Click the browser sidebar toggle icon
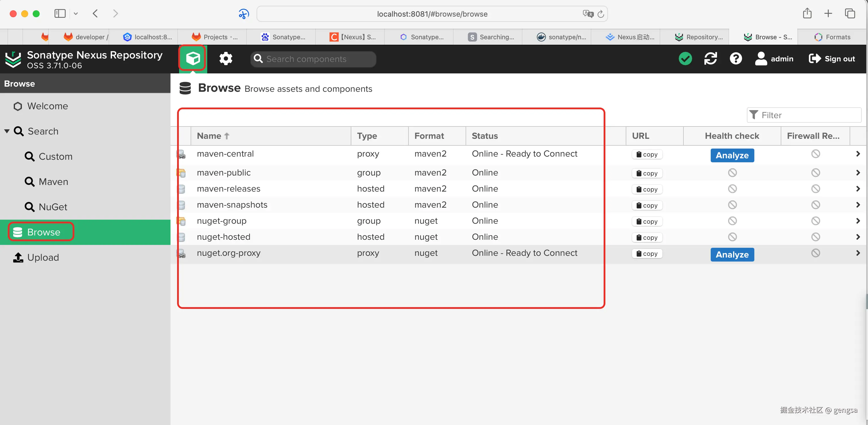Image resolution: width=868 pixels, height=425 pixels. pos(60,13)
